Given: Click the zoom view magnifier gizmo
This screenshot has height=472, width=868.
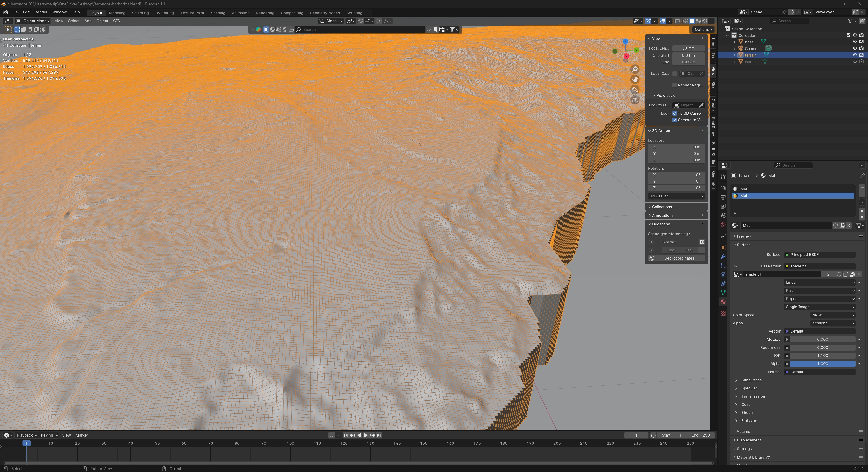Looking at the screenshot, I should tap(635, 69).
